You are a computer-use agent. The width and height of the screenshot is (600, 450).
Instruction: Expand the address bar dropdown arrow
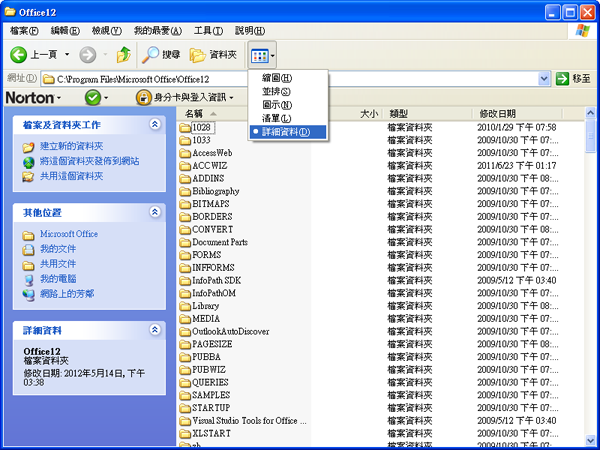(544, 79)
